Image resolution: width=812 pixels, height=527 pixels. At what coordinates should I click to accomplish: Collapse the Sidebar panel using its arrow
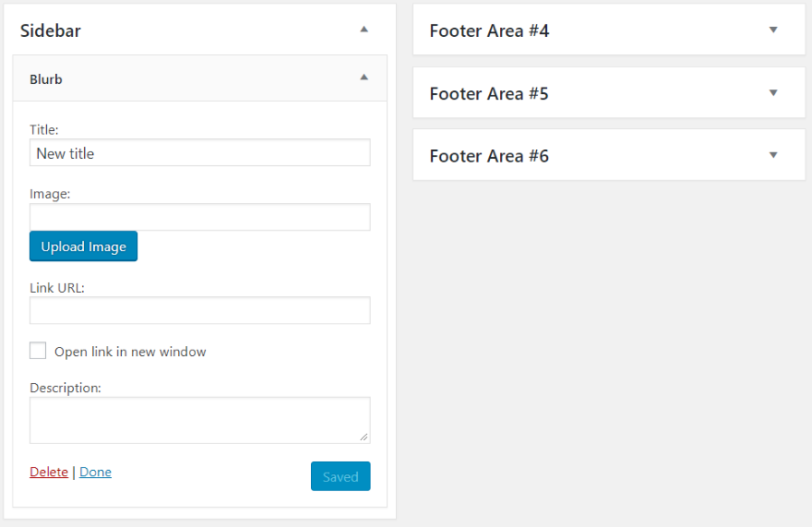tap(364, 30)
